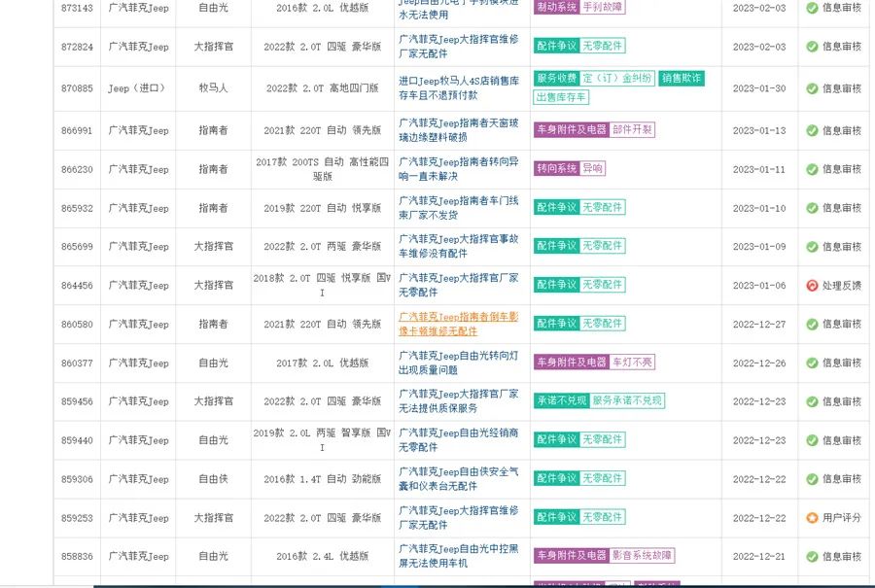Select the 车灯不亮 tag
Image resolution: width=875 pixels, height=588 pixels.
[633, 362]
